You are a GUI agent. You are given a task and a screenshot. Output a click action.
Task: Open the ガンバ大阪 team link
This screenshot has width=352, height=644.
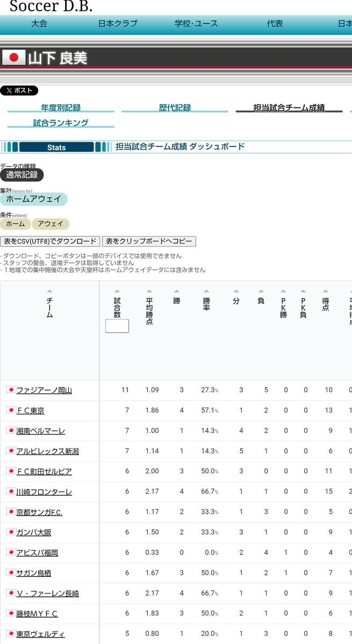[x=33, y=532]
